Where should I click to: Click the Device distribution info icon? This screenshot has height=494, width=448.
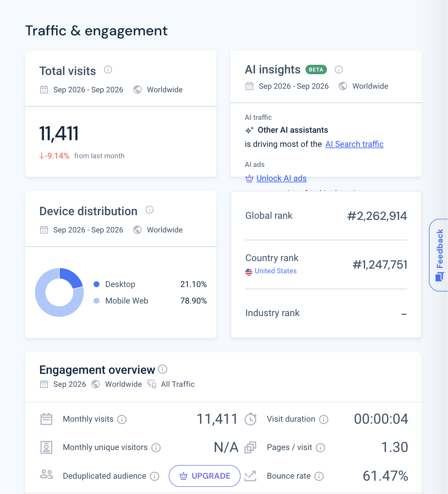click(x=149, y=210)
